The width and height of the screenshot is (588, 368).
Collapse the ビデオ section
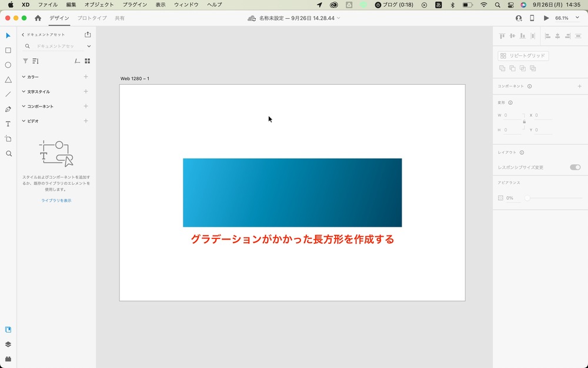coord(24,121)
